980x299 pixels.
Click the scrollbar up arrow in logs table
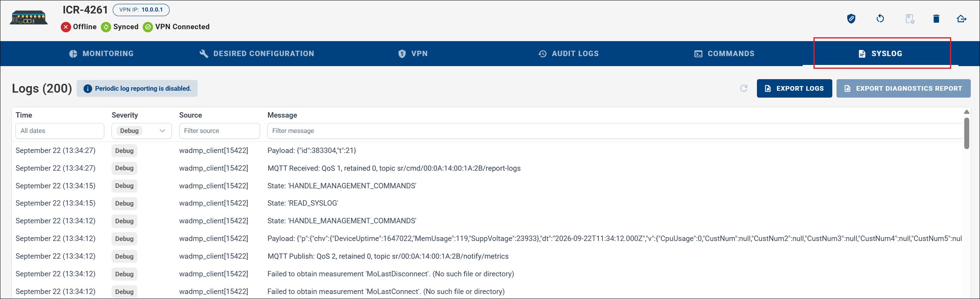[967, 112]
